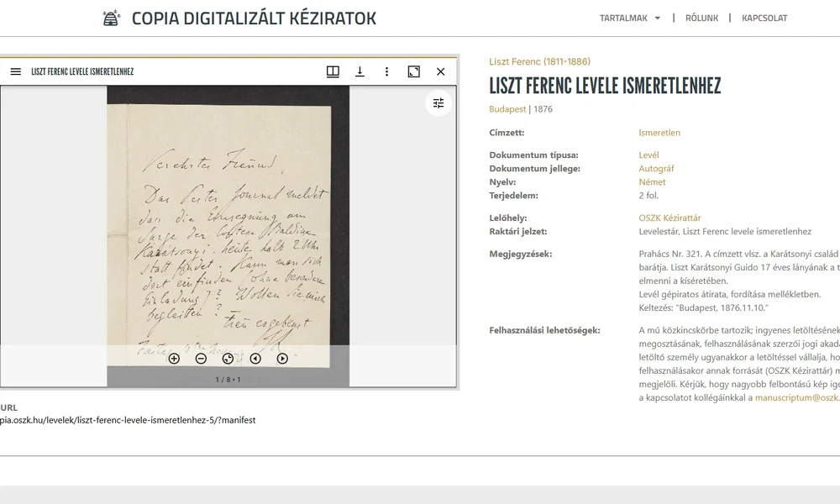Go to previous manuscript page
Viewport: 840px width, 504px height.
coord(255,359)
